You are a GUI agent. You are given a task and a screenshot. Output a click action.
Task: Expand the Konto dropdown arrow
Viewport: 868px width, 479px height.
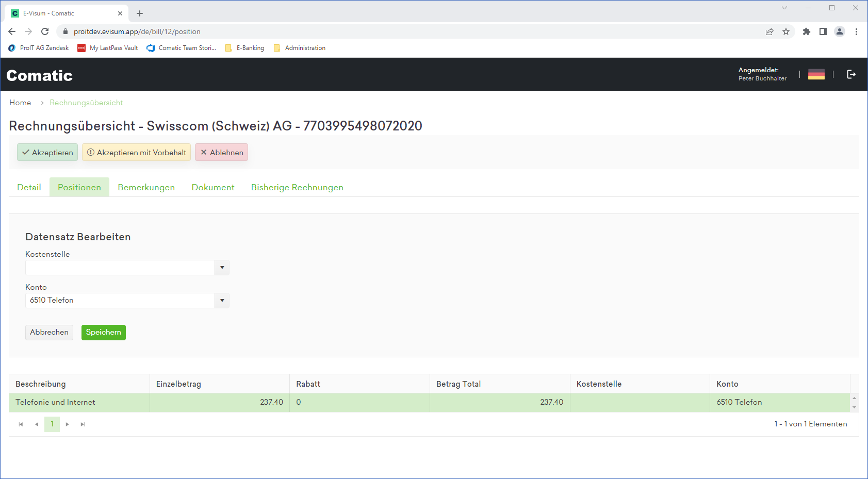[222, 301]
